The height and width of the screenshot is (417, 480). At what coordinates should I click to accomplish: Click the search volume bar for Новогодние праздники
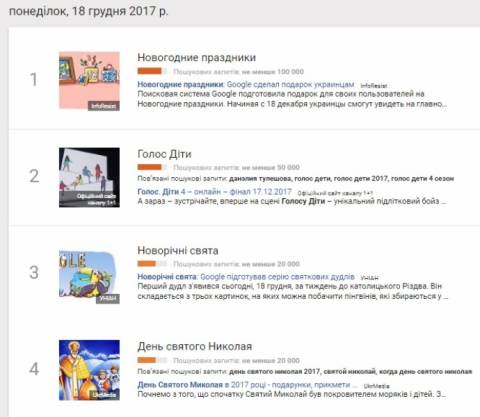pyautogui.click(x=152, y=71)
